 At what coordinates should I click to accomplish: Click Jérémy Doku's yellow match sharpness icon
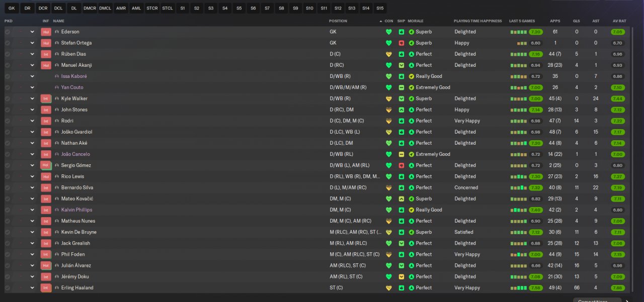[401, 276]
